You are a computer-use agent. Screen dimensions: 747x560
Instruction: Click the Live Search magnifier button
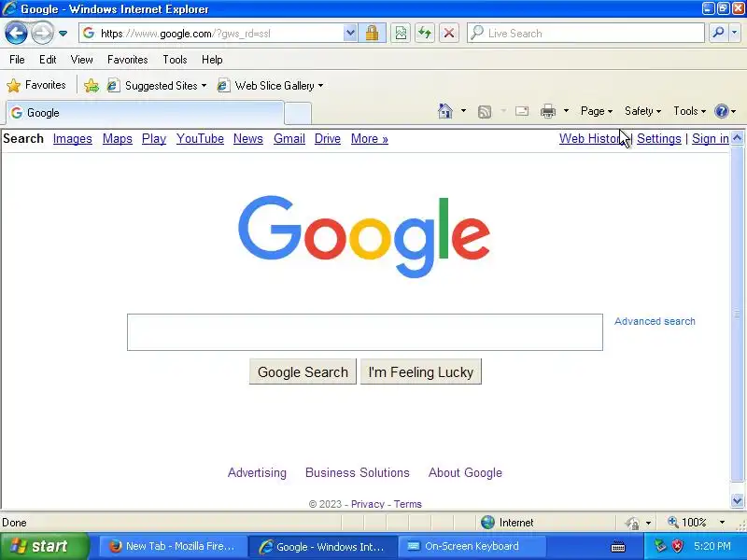click(718, 33)
